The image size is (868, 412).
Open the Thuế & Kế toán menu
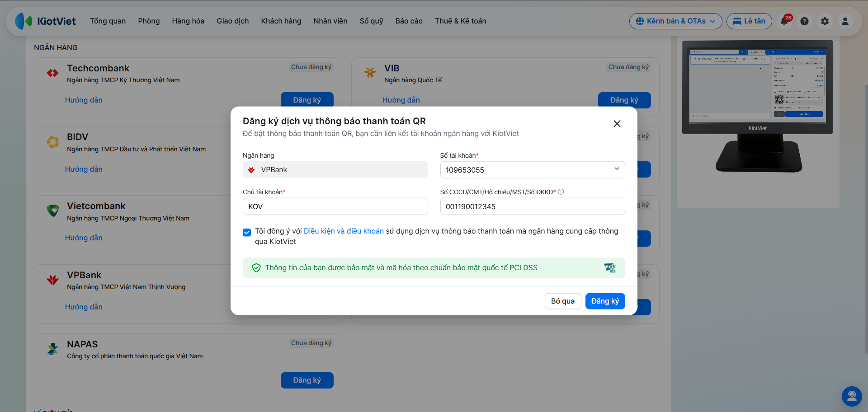461,21
